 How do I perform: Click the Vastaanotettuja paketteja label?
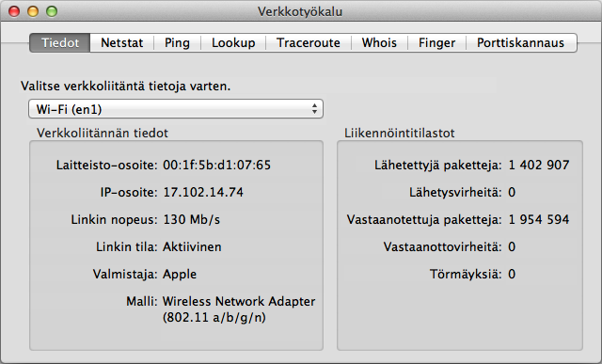pos(424,220)
